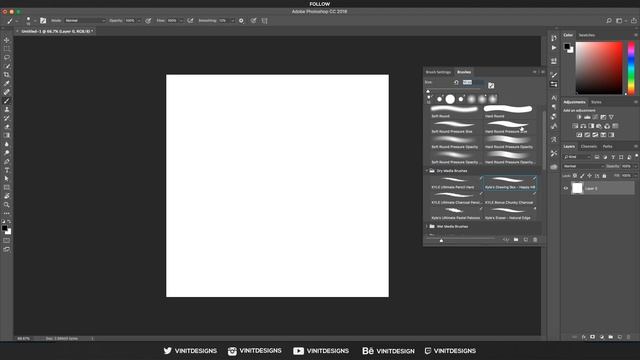Image resolution: width=640 pixels, height=360 pixels.
Task: Switch to Channels tab
Action: pyautogui.click(x=589, y=147)
